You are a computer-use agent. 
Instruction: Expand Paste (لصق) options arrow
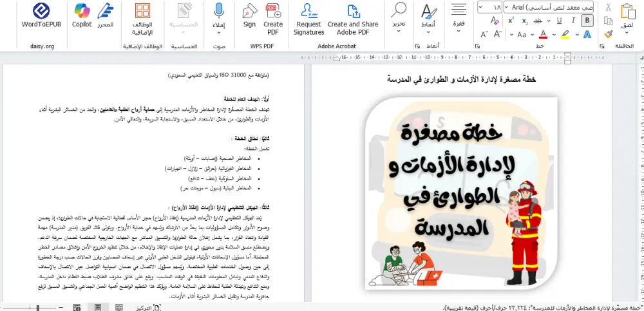(627, 33)
